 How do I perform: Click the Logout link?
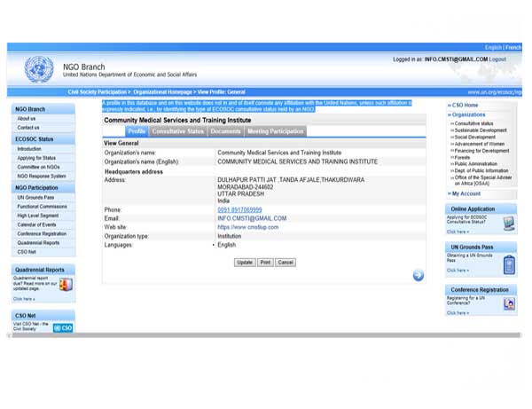497,59
